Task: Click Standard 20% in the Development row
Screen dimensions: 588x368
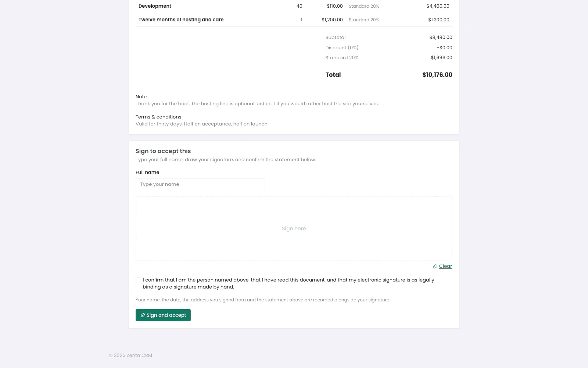Action: 364,6
